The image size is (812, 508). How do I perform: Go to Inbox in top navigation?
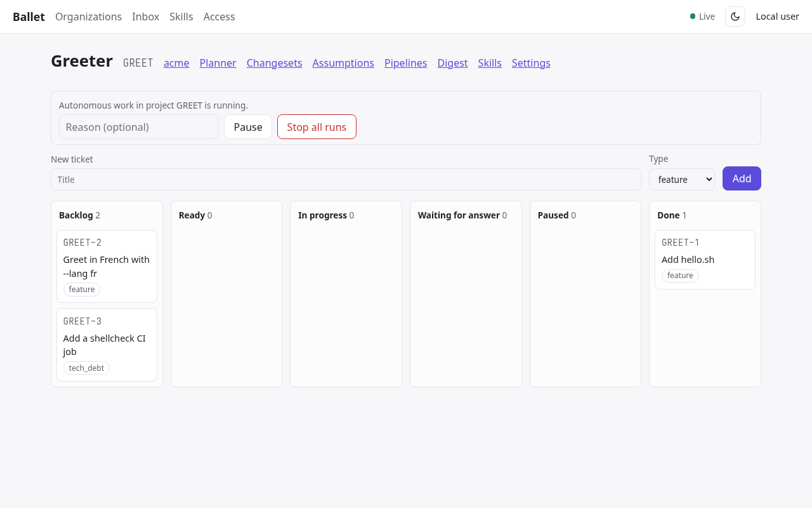click(145, 17)
